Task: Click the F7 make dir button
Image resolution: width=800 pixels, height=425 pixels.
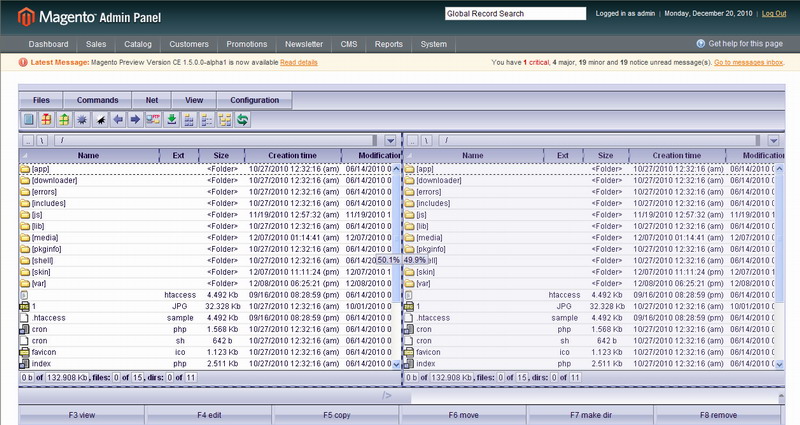Action: click(x=591, y=415)
